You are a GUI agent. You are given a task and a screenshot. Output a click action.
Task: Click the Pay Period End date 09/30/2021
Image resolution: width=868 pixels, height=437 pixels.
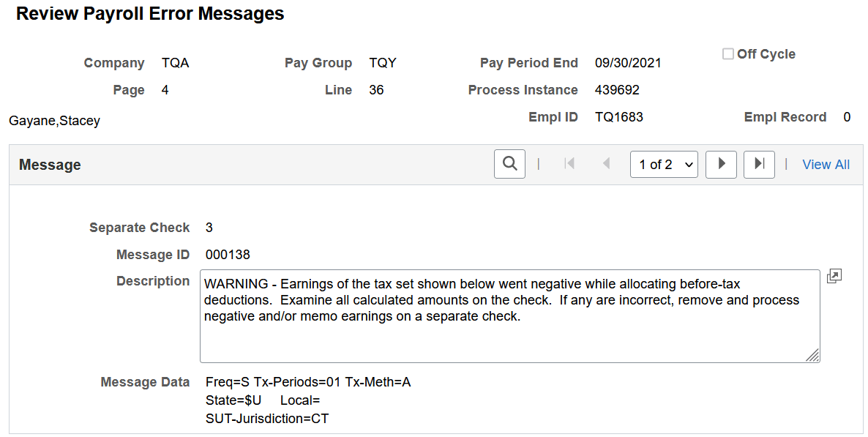[626, 62]
